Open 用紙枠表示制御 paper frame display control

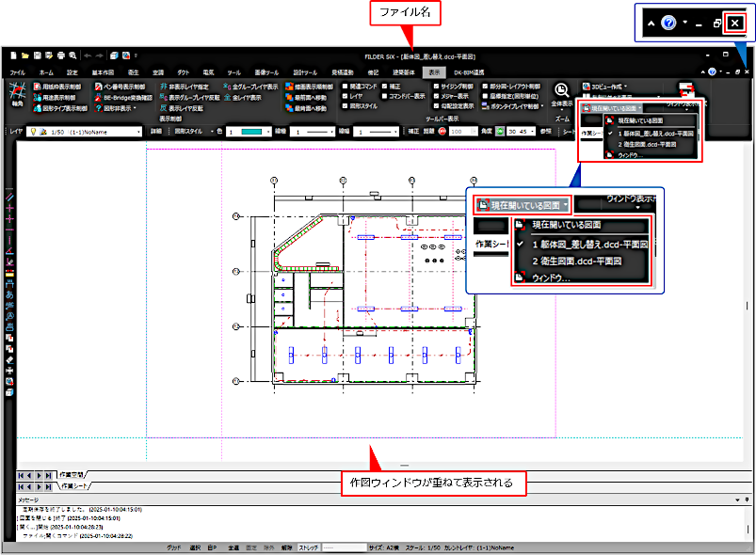[x=56, y=87]
